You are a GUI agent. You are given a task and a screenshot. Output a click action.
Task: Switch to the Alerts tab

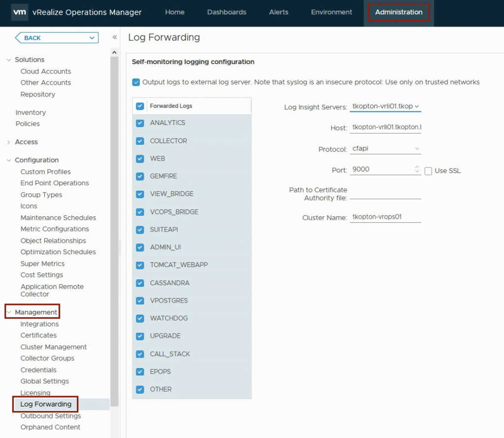click(279, 12)
